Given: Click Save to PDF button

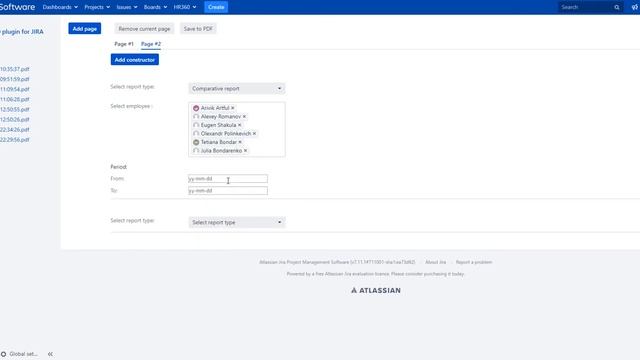Looking at the screenshot, I should tap(198, 29).
